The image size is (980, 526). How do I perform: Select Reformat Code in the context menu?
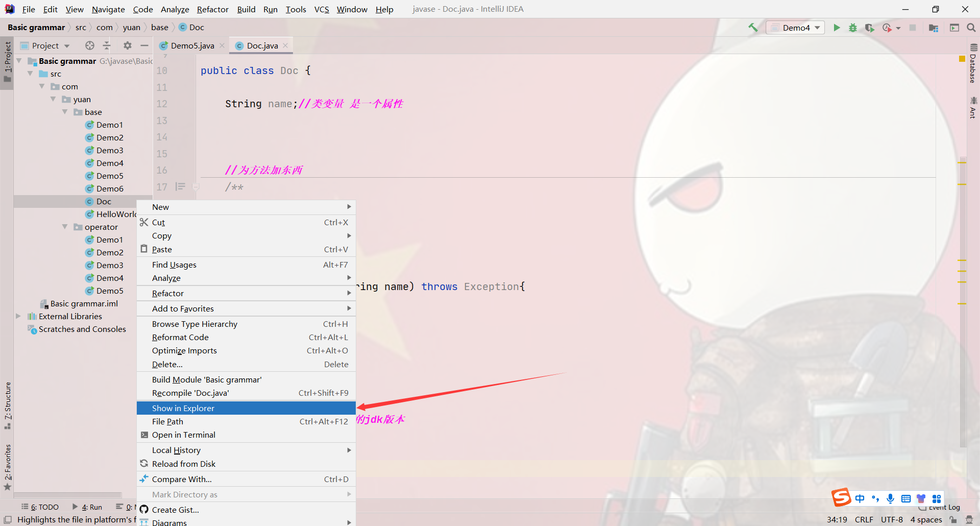click(x=246, y=337)
